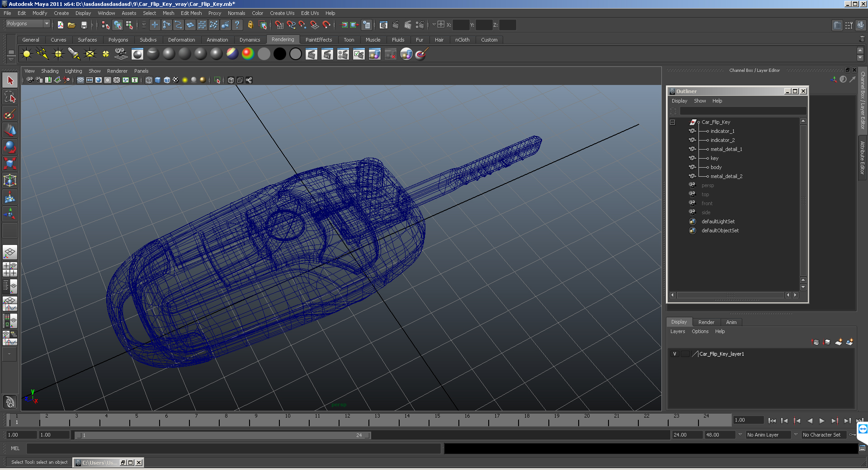The image size is (868, 470).
Task: Collapse the Car_Flip_Key group in Outliner
Action: point(672,122)
